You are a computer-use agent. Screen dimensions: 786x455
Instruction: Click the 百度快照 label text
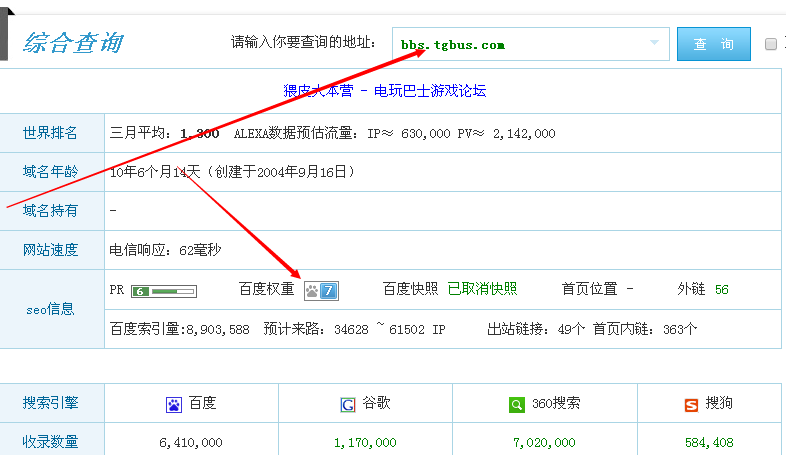click(x=410, y=289)
